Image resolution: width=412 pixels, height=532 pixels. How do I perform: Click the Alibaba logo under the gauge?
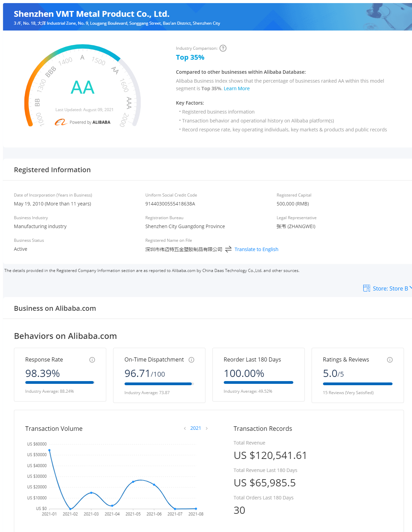point(61,122)
